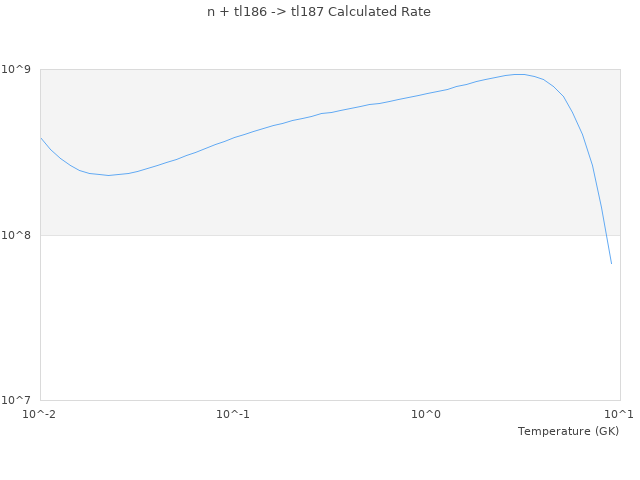Click the curve's local minimum near the left side
640x480 pixels.
(108, 175)
